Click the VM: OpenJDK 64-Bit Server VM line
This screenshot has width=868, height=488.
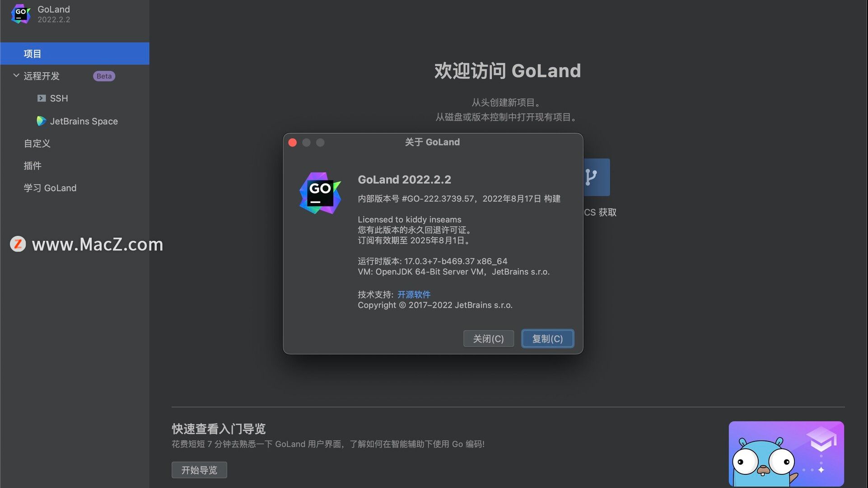tap(454, 272)
